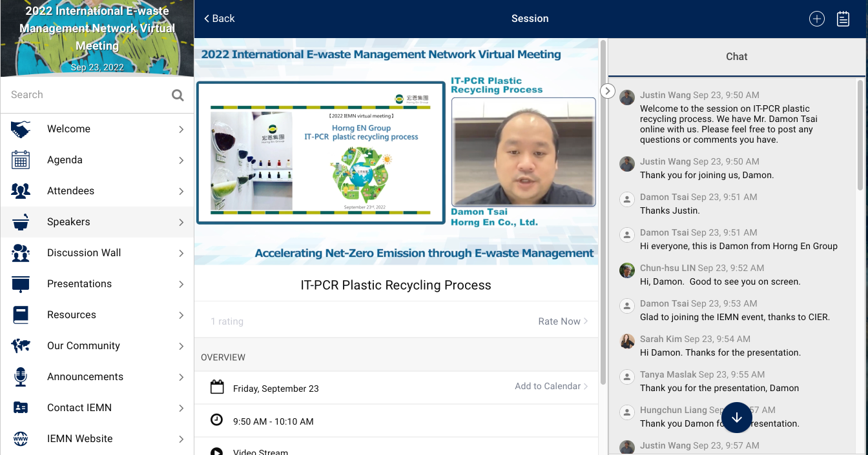Viewport: 868px width, 455px height.
Task: Click the Discussion Wall chat-group icon
Action: pyautogui.click(x=21, y=253)
